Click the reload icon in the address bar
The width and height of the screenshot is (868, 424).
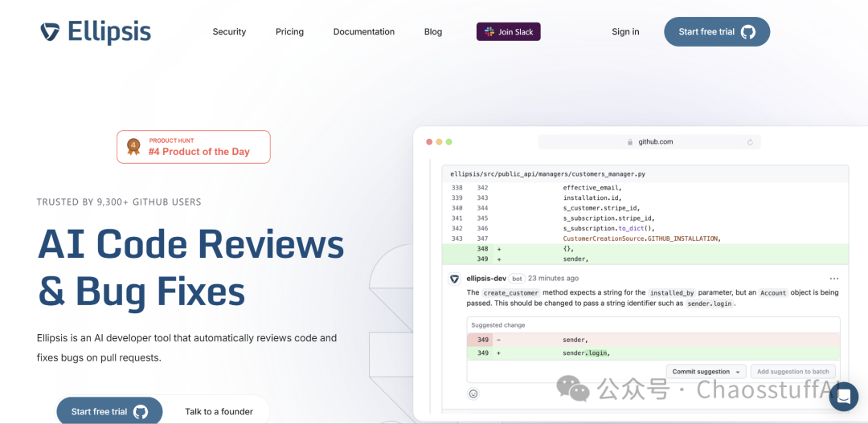pyautogui.click(x=750, y=142)
